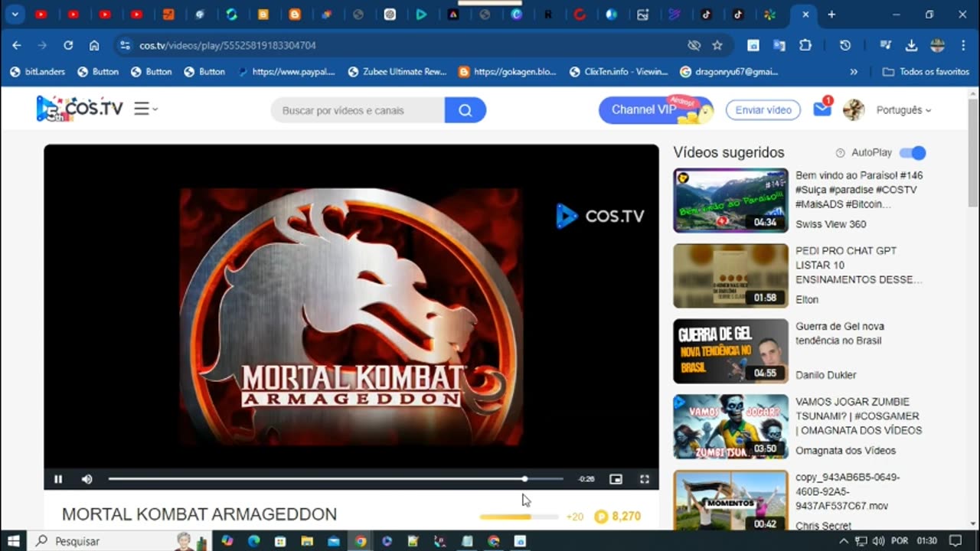Go back to the previous browser page
This screenshot has height=551, width=980.
pyautogui.click(x=16, y=45)
